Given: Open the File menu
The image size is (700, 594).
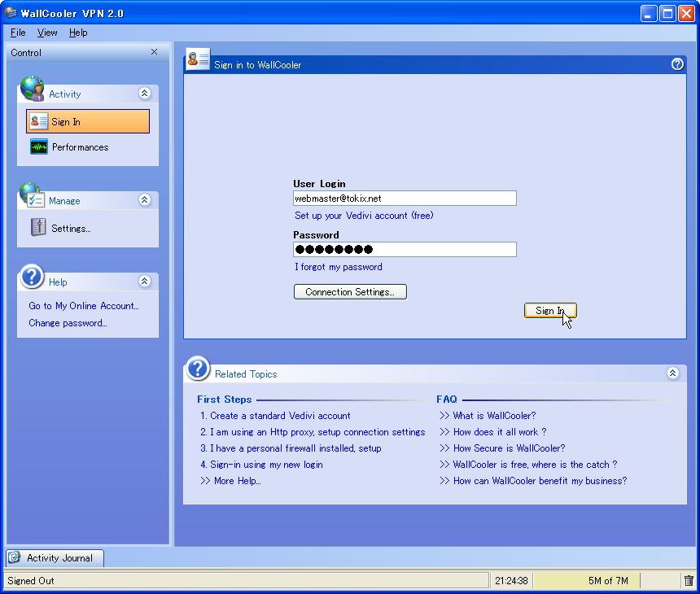Looking at the screenshot, I should [x=18, y=33].
